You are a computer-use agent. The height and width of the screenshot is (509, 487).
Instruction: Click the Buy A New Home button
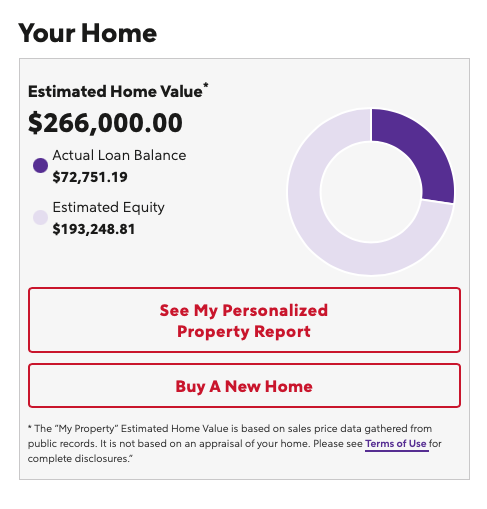click(x=244, y=386)
